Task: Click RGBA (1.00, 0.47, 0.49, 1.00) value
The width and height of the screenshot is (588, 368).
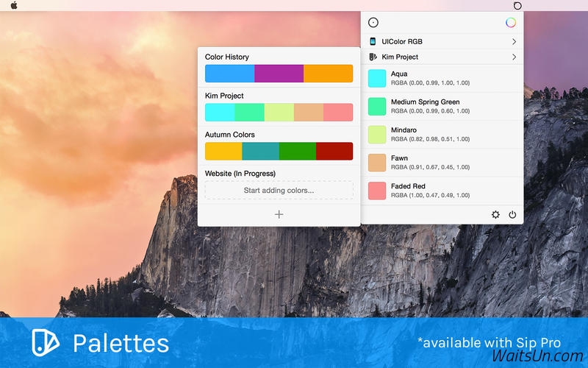Action: pos(430,195)
